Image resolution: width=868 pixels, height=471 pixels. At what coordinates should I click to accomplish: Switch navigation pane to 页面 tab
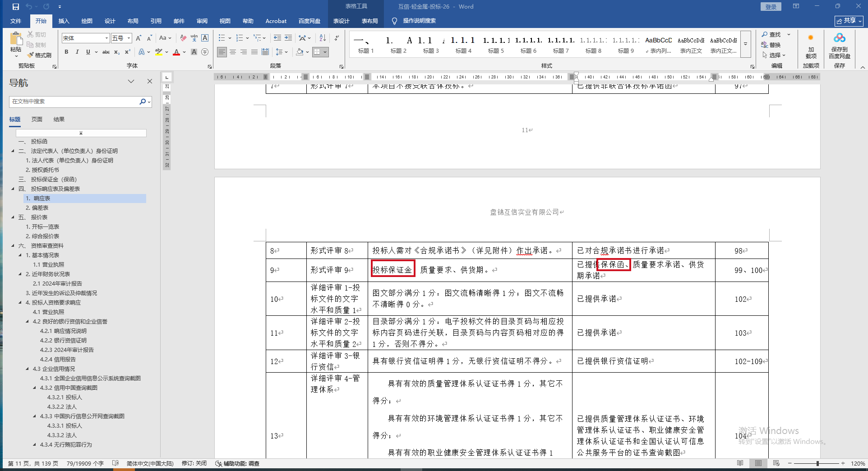pos(37,120)
